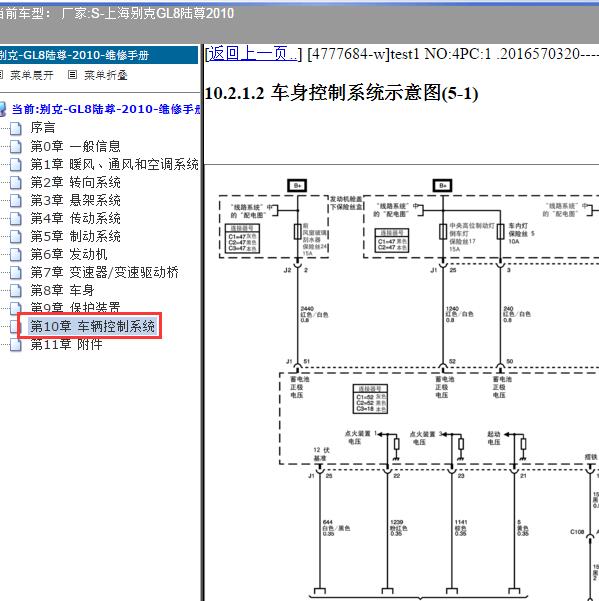
Task: Select 第3章 悬架系统 chapter
Action: [x=75, y=200]
